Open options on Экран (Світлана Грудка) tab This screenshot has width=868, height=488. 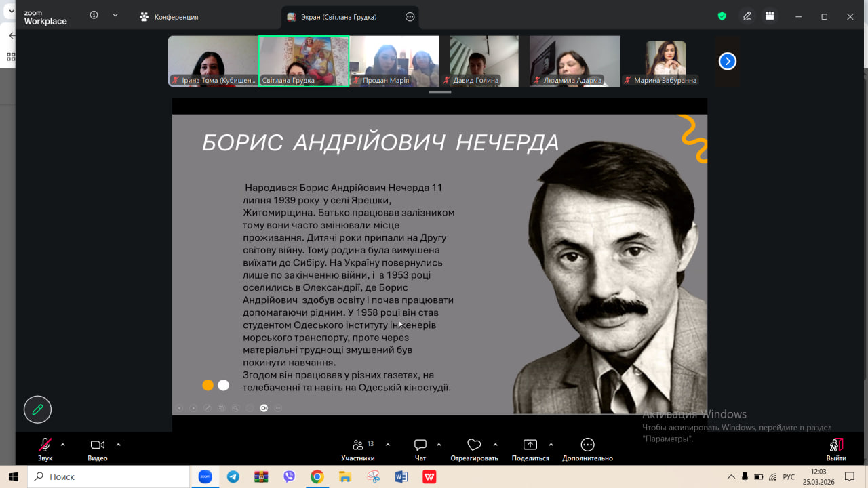410,17
